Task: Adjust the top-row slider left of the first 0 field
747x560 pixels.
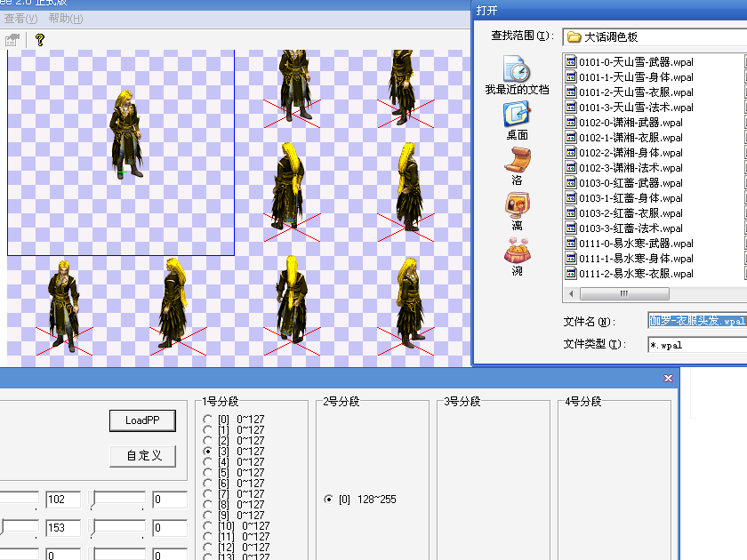Action: pyautogui.click(x=117, y=500)
